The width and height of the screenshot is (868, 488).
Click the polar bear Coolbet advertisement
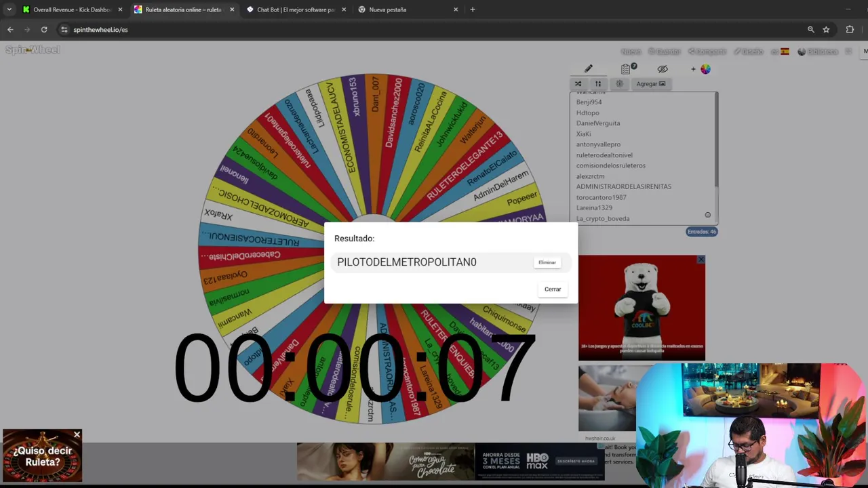642,308
